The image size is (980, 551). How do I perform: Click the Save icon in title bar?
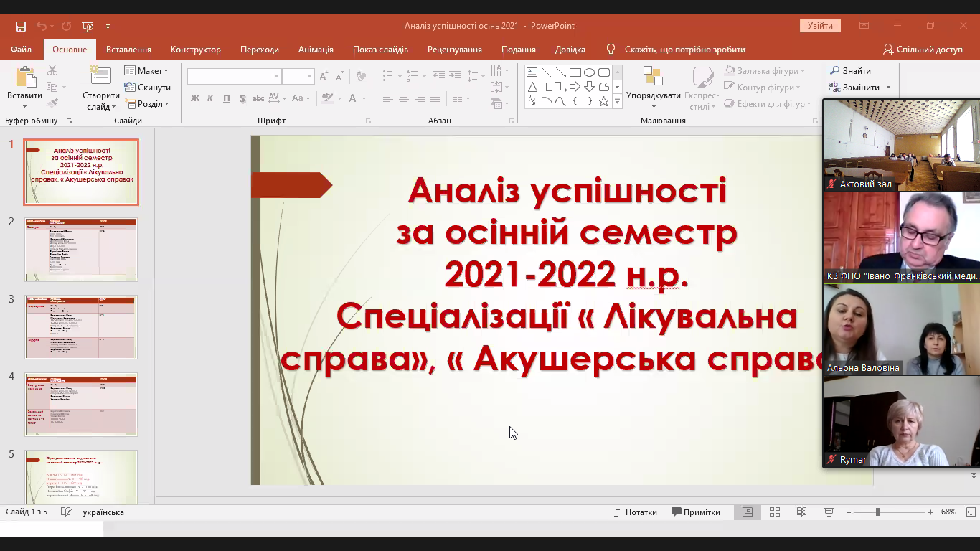pyautogui.click(x=21, y=27)
